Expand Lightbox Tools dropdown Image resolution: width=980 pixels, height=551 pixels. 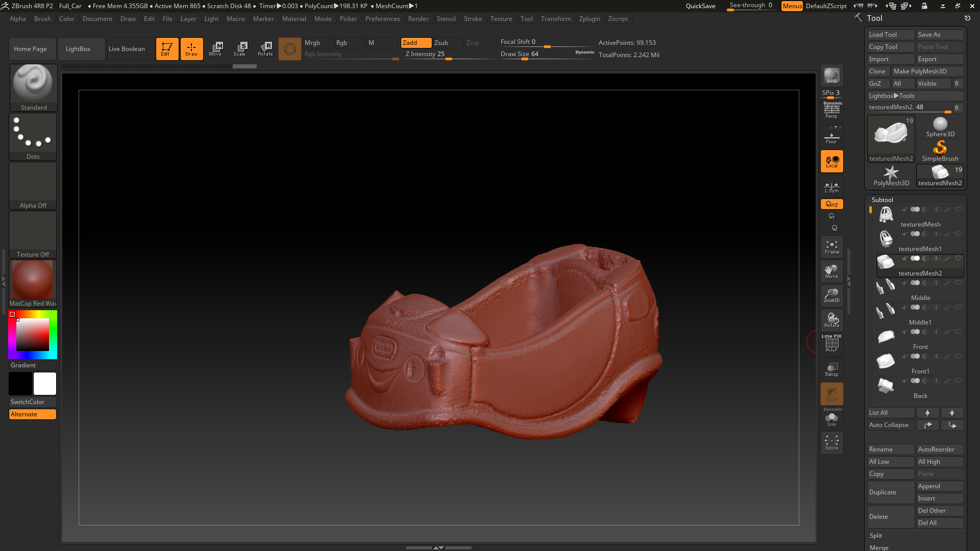tap(915, 96)
